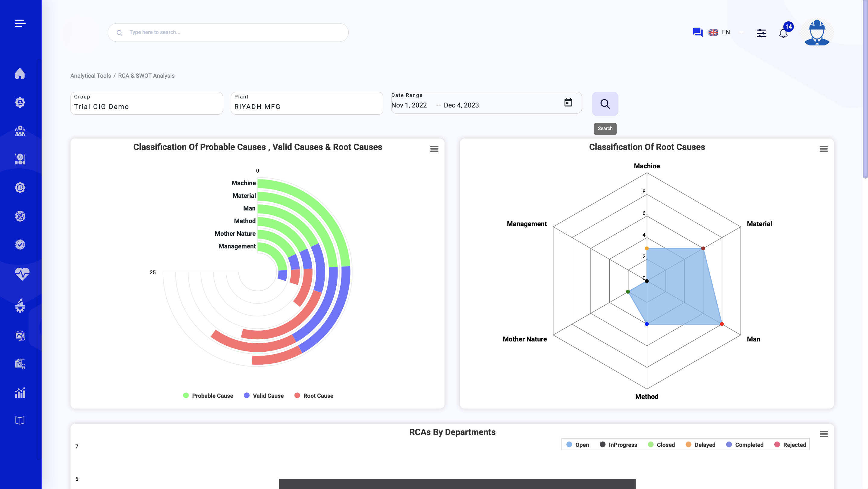Toggle Valid Cause legend series

tap(263, 396)
